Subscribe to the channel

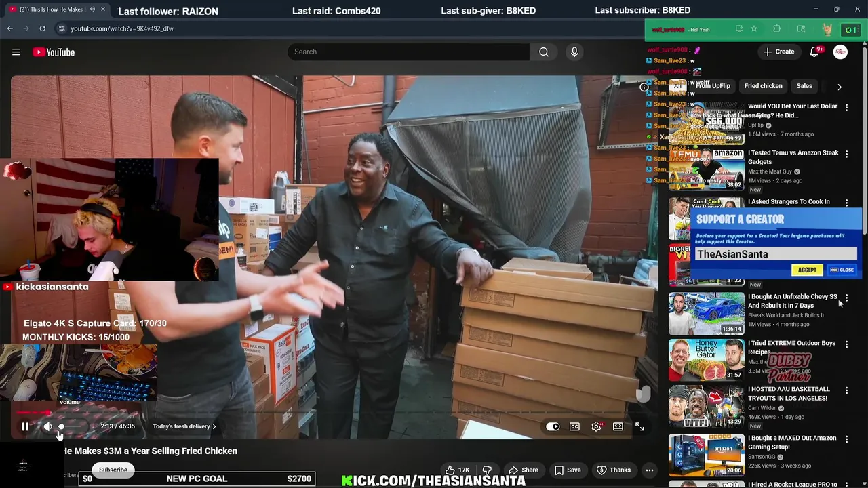coord(113,470)
